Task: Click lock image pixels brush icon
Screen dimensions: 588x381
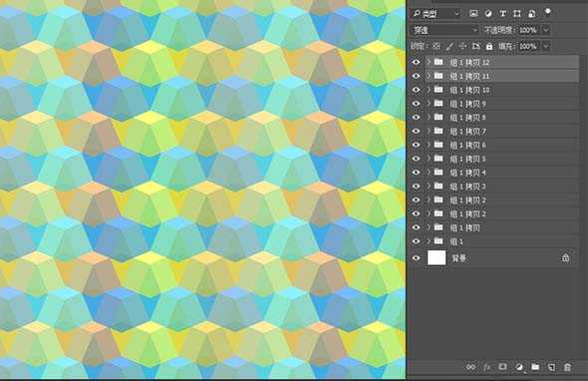Action: (x=449, y=46)
